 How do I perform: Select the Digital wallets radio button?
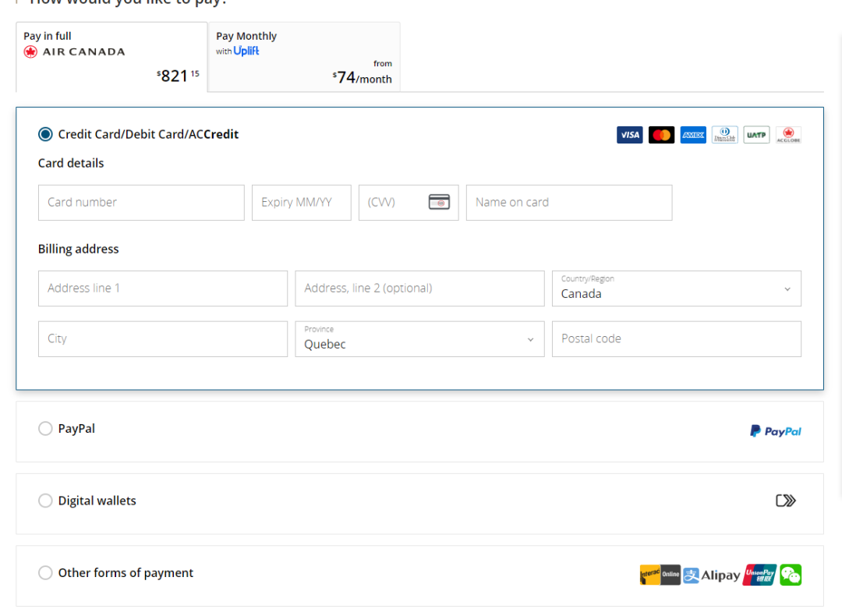point(45,501)
